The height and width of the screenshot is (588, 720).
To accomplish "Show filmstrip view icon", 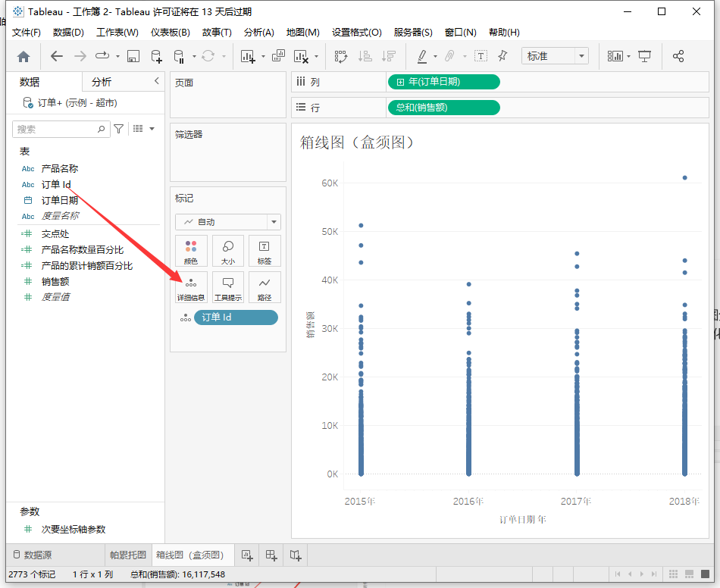I will pyautogui.click(x=689, y=574).
